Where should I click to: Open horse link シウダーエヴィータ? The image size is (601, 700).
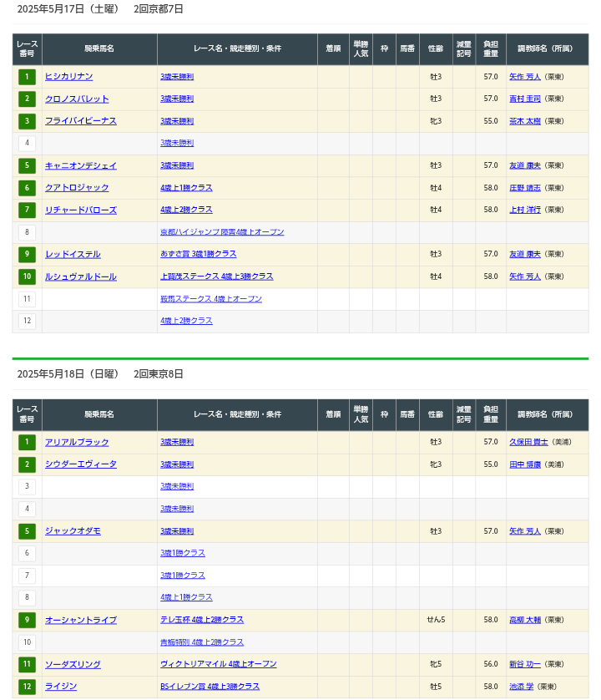pos(81,464)
